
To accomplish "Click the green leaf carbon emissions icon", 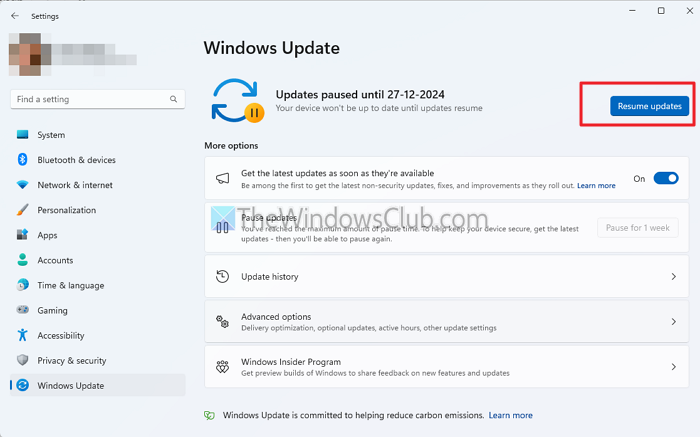I will (209, 415).
